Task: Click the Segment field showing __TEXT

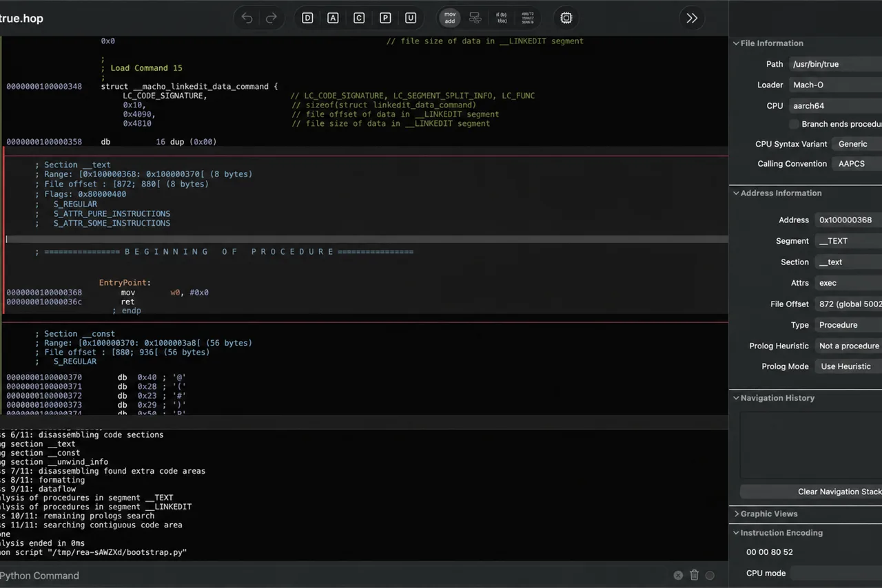Action: coord(848,241)
